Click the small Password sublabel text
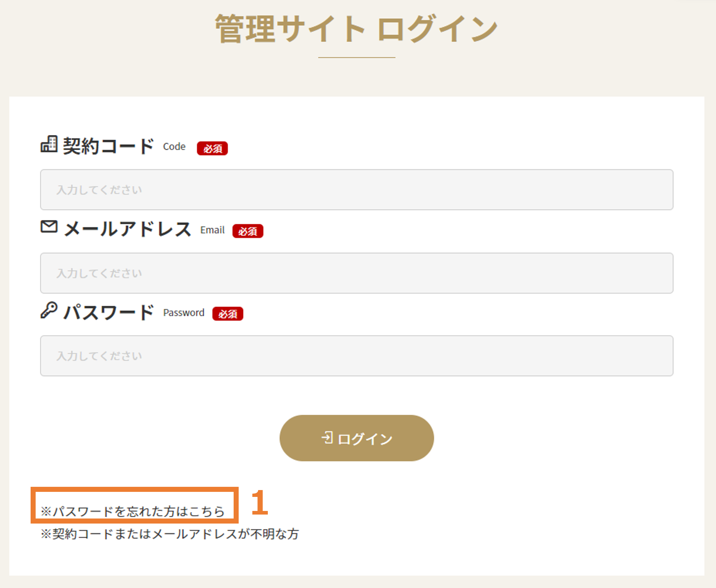 coord(184,313)
